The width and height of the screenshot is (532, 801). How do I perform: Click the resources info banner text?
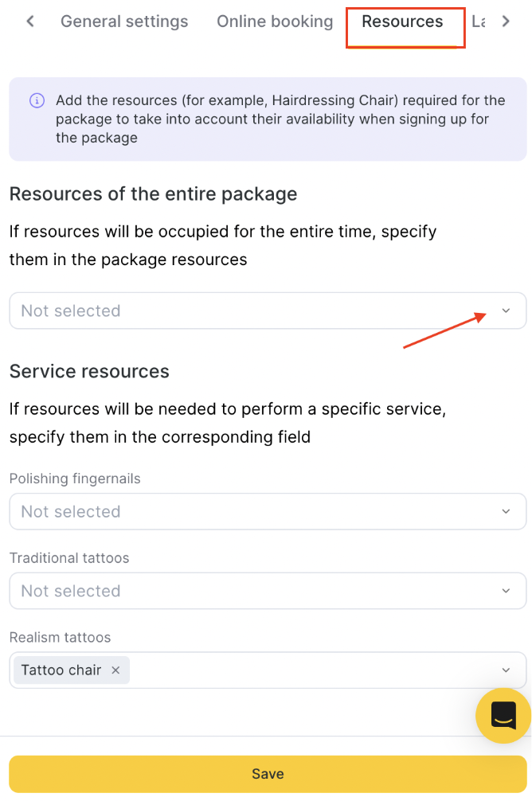pos(280,119)
